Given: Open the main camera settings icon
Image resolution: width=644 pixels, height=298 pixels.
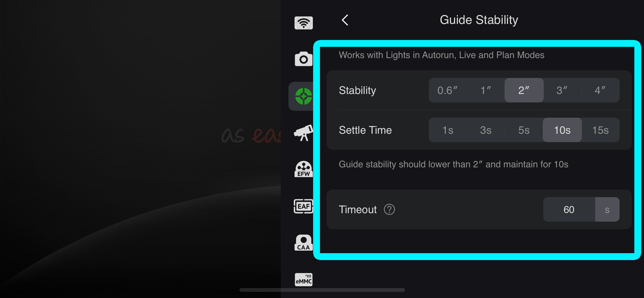Looking at the screenshot, I should point(303,59).
